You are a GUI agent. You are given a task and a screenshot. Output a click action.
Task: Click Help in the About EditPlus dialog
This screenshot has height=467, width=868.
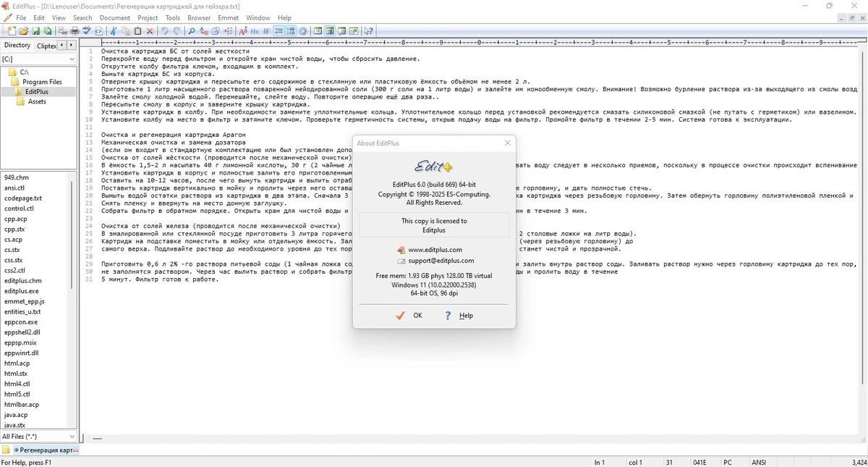click(x=459, y=316)
